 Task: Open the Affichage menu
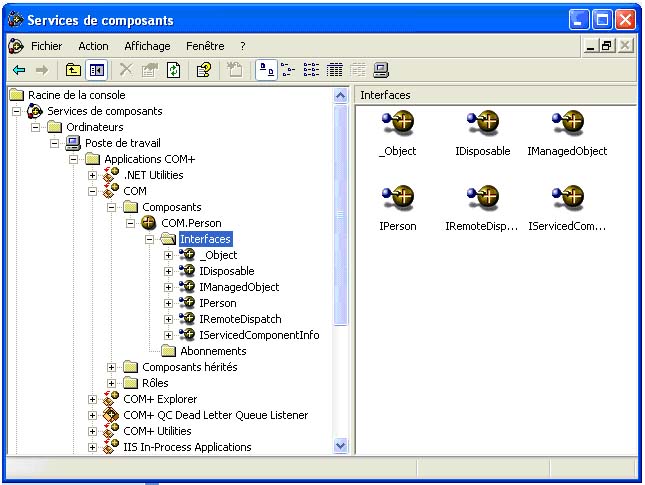click(147, 46)
